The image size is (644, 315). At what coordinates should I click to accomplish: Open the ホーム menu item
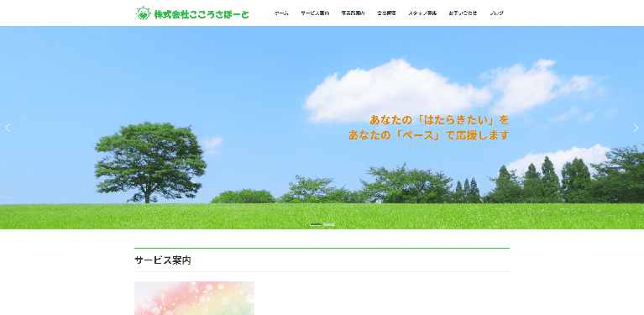pyautogui.click(x=281, y=13)
